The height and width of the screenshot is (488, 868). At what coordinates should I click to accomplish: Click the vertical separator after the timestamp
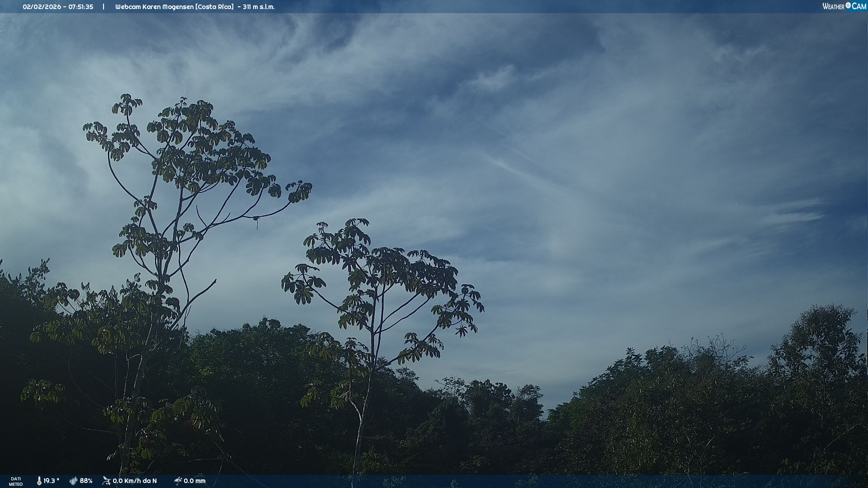click(x=104, y=7)
